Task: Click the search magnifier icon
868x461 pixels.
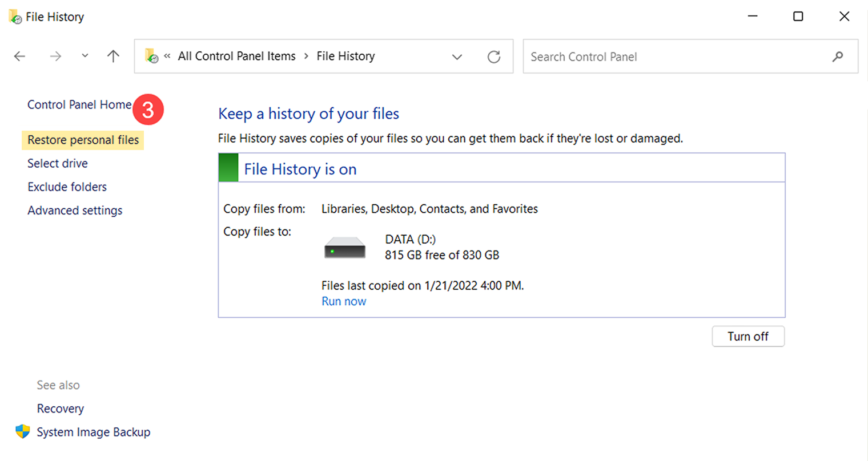Action: (x=837, y=56)
